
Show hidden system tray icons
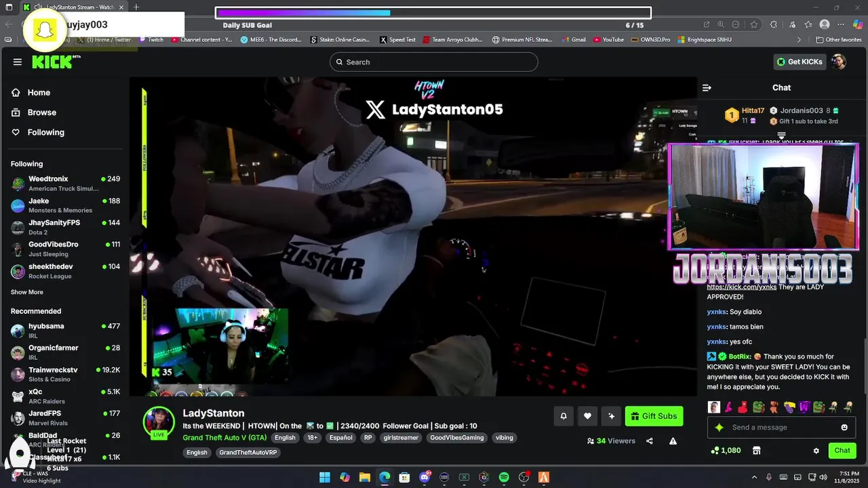point(754,477)
